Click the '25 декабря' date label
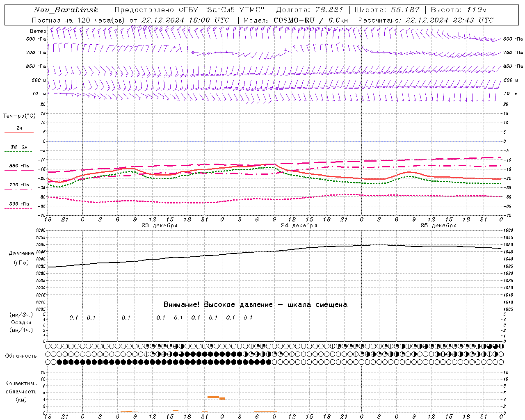525x420 pixels. pyautogui.click(x=438, y=226)
